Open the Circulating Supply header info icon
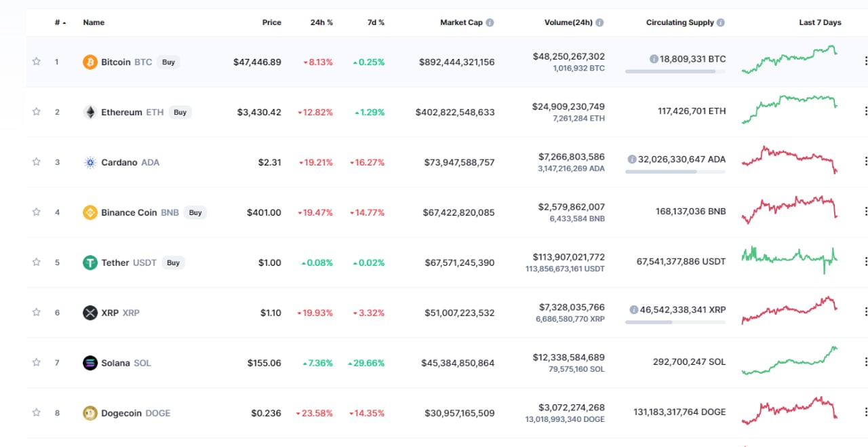The height and width of the screenshot is (447, 868). click(721, 22)
